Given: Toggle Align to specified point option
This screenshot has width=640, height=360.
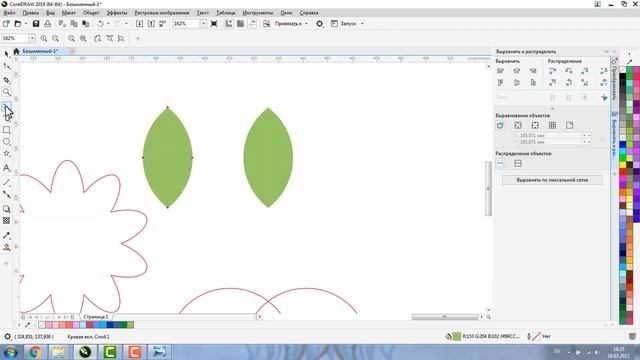Looking at the screenshot, I should [569, 125].
